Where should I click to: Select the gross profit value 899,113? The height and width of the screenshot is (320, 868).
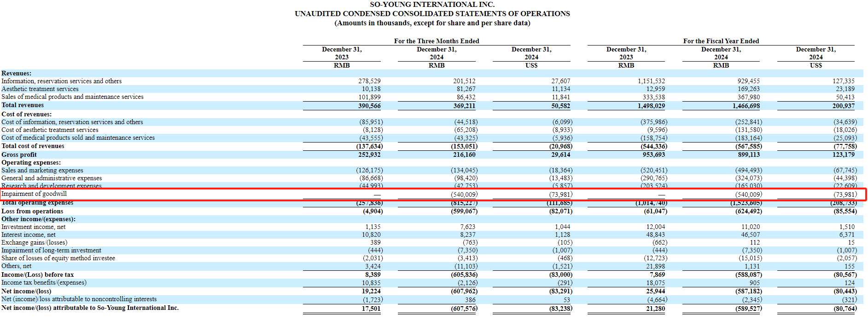(x=749, y=155)
